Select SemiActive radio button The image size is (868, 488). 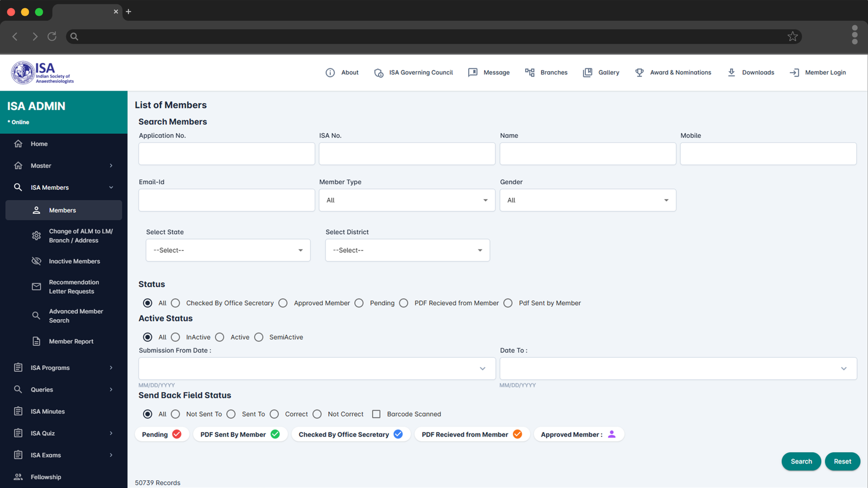pyautogui.click(x=259, y=337)
